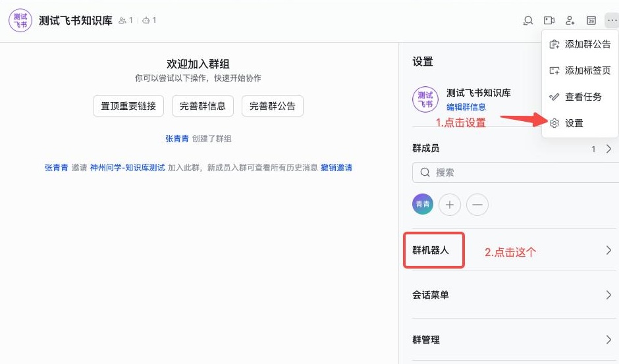Open the calendar icon in header
The image size is (619, 364).
(591, 20)
